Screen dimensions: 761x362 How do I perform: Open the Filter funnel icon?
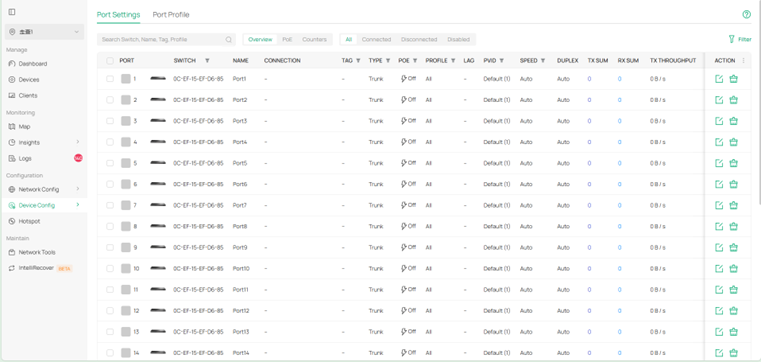pyautogui.click(x=731, y=39)
